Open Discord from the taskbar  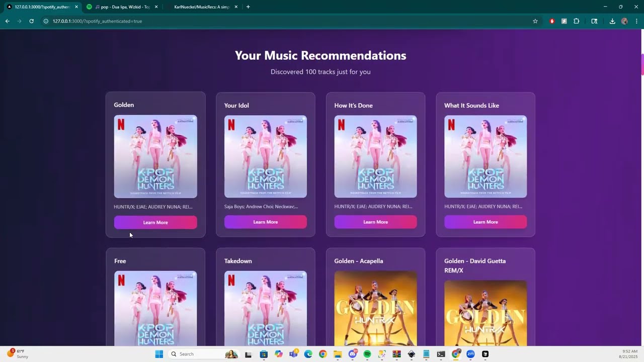click(352, 354)
